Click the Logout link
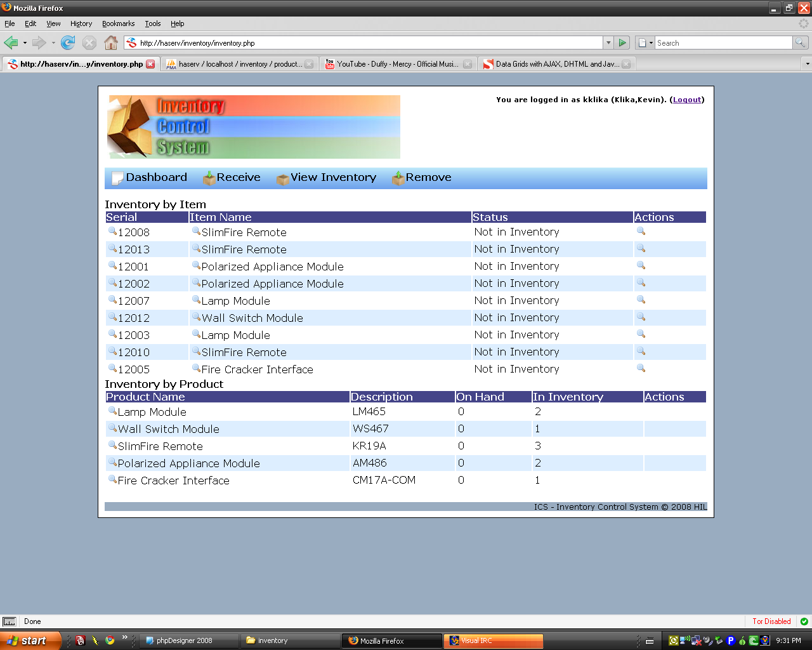Screen dimensions: 812x650 tap(687, 100)
